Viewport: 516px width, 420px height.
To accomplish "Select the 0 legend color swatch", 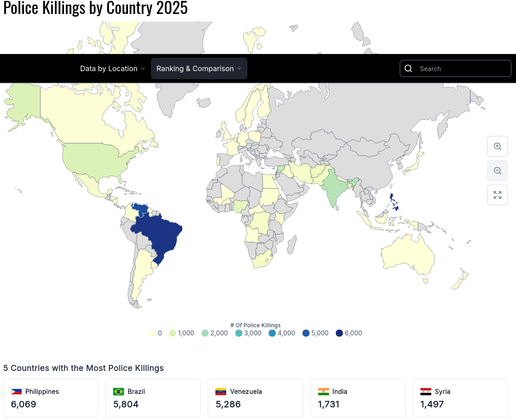I will pos(152,333).
